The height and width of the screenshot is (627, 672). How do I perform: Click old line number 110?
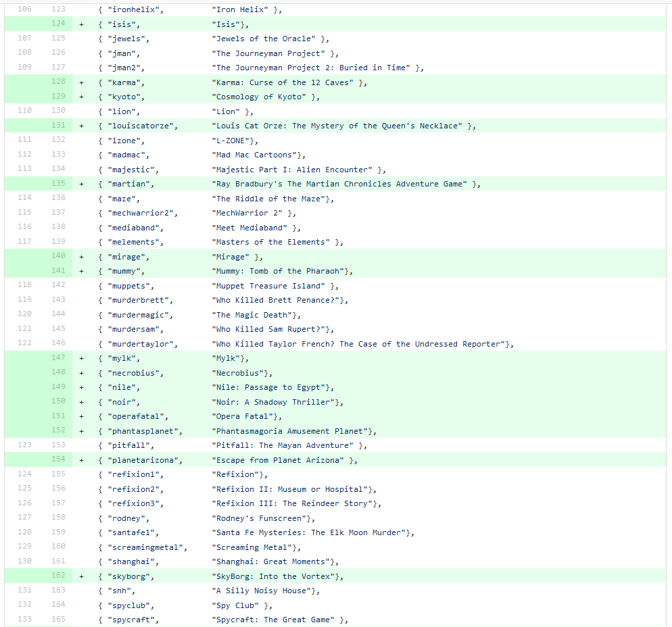pyautogui.click(x=25, y=111)
